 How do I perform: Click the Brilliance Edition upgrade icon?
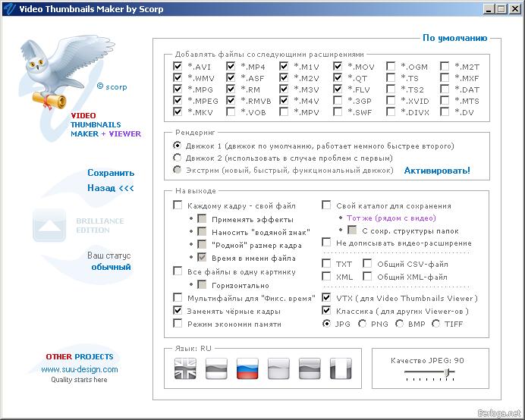[49, 225]
